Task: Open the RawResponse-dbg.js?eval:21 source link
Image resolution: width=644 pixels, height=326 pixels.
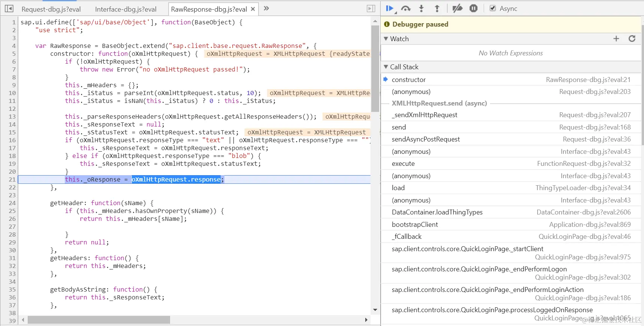Action: point(588,80)
